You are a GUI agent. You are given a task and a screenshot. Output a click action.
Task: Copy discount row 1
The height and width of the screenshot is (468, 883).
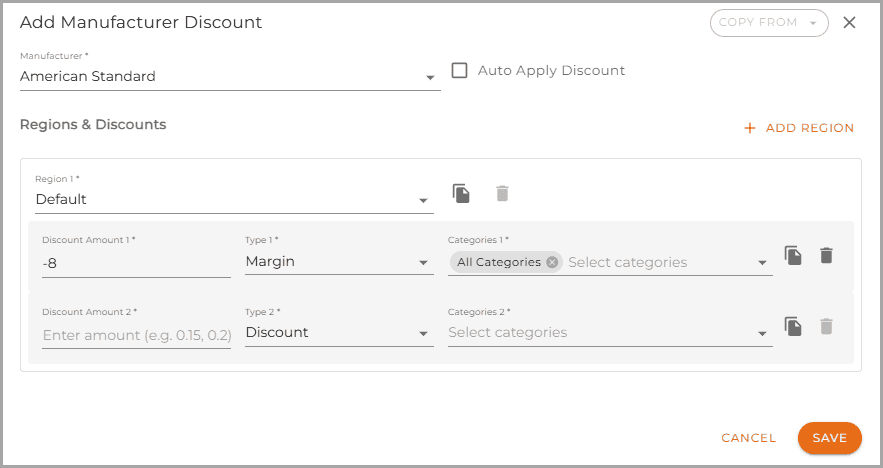tap(793, 256)
